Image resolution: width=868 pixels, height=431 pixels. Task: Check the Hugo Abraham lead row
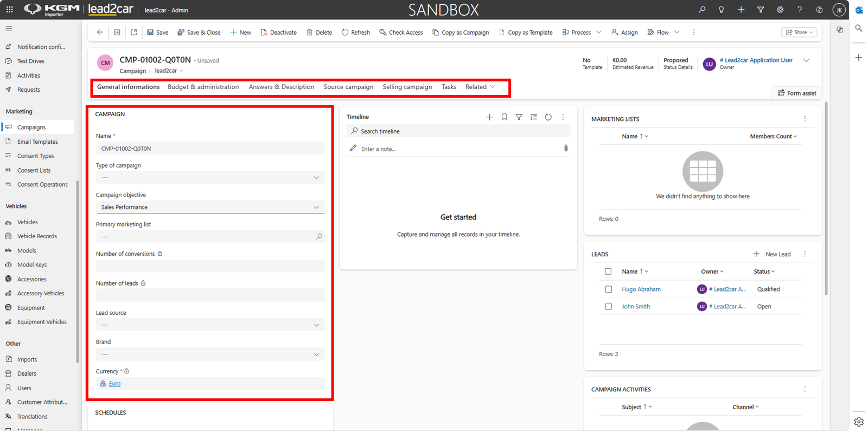pyautogui.click(x=608, y=289)
